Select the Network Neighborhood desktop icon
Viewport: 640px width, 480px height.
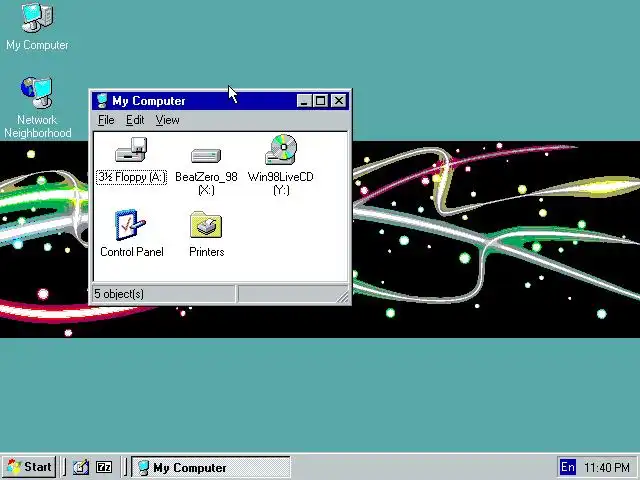37,93
